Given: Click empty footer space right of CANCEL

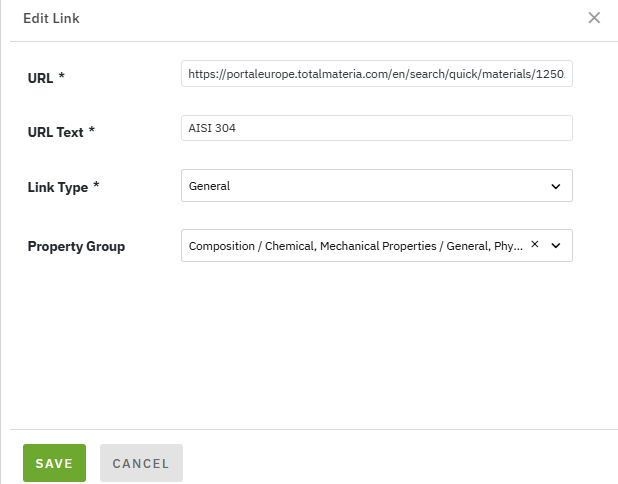Looking at the screenshot, I should (x=400, y=463).
